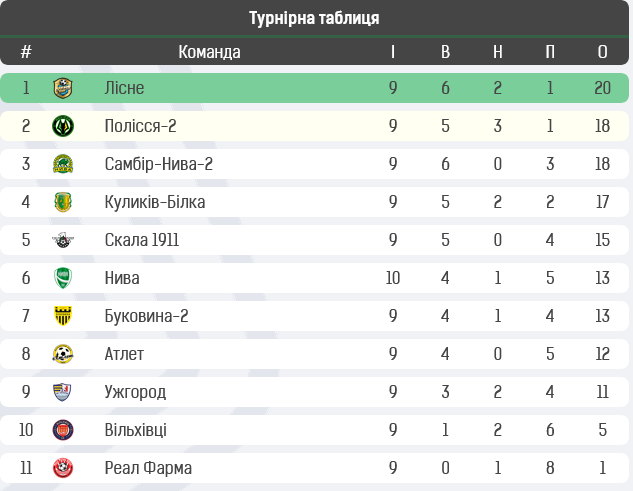Screen dimensions: 633x491
Task: Click the Ужгород club crest icon
Action: (x=63, y=392)
